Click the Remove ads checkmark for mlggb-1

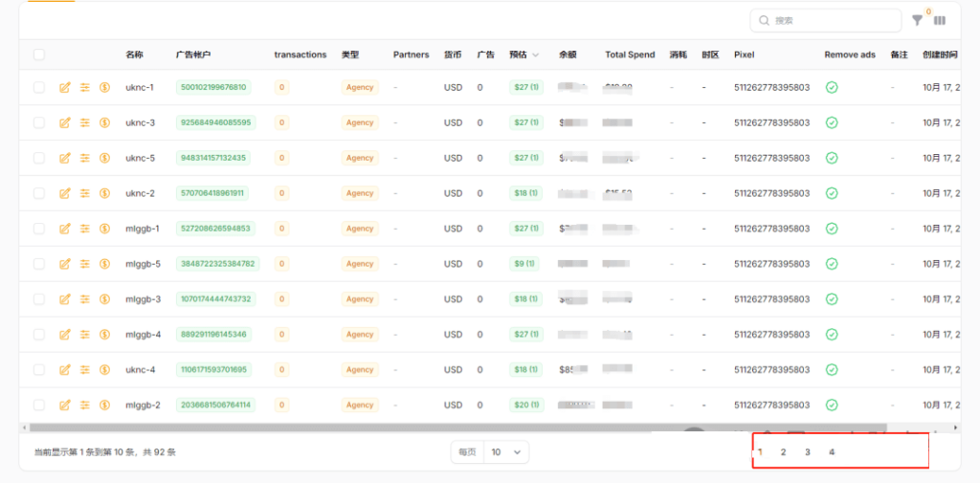[x=832, y=229]
